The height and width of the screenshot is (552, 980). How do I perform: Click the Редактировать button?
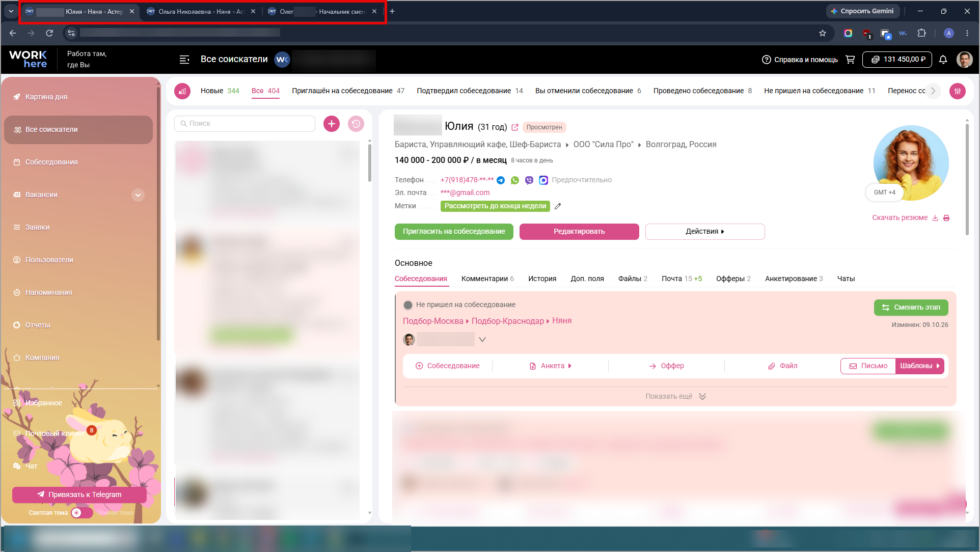click(x=579, y=232)
